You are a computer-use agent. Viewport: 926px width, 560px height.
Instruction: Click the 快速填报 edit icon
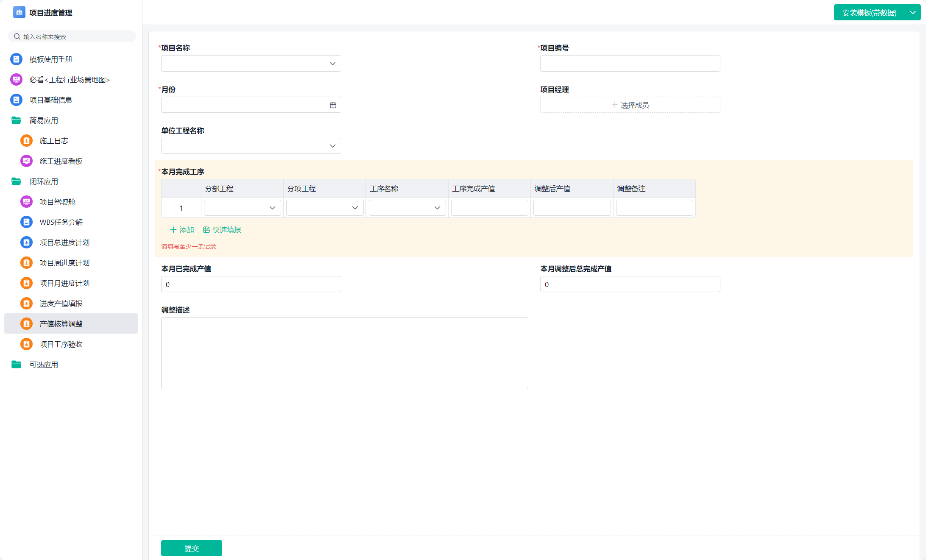pyautogui.click(x=206, y=230)
